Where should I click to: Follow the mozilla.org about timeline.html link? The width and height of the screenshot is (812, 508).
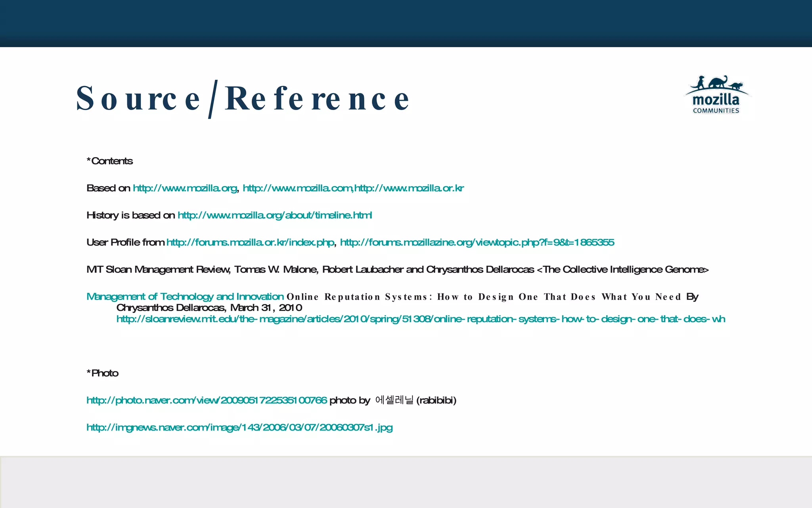pos(275,216)
